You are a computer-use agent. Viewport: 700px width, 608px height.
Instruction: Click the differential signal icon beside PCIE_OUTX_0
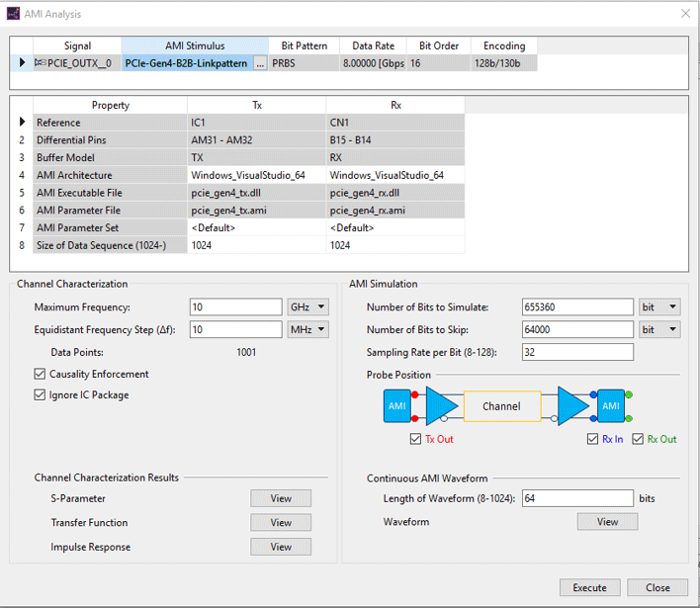41,63
